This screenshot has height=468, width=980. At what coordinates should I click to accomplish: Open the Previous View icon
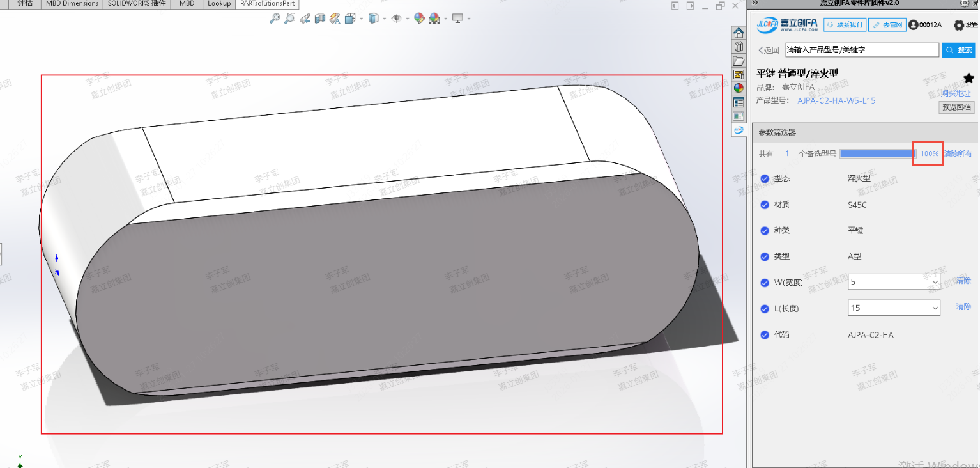click(x=305, y=19)
